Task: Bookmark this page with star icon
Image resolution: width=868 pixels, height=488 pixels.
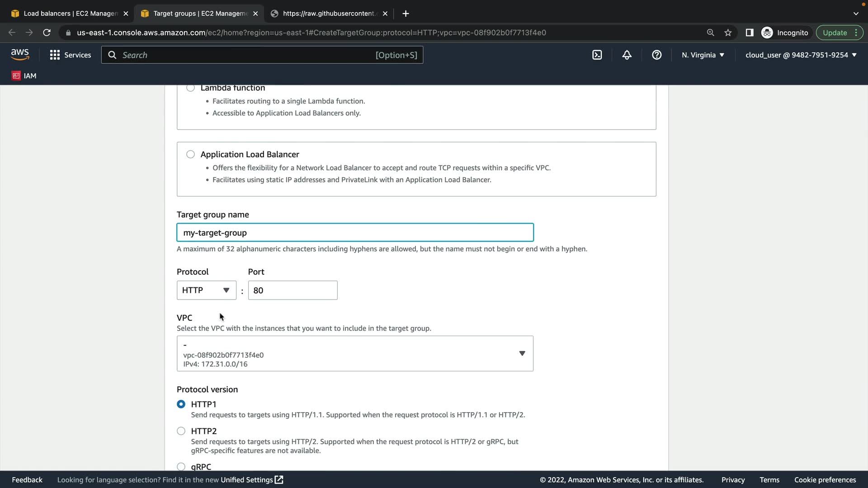Action: (728, 33)
